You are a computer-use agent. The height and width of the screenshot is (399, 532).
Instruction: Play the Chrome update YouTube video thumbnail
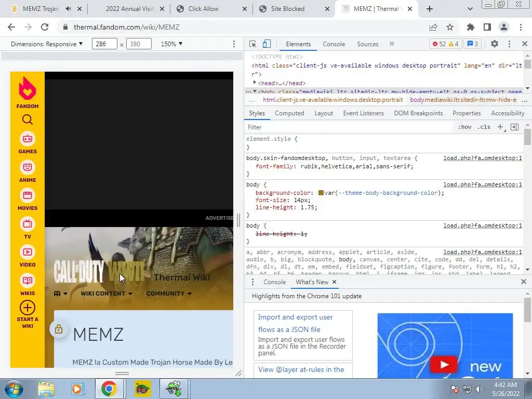point(444,364)
